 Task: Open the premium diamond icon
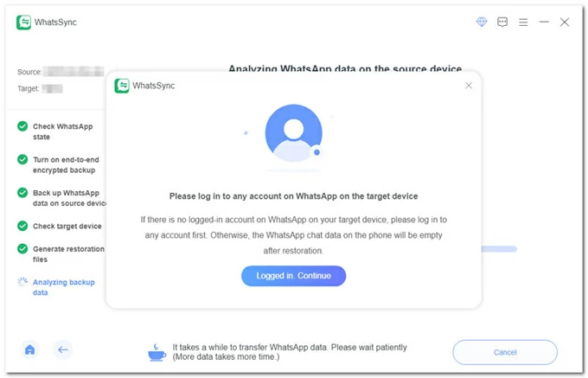[482, 22]
